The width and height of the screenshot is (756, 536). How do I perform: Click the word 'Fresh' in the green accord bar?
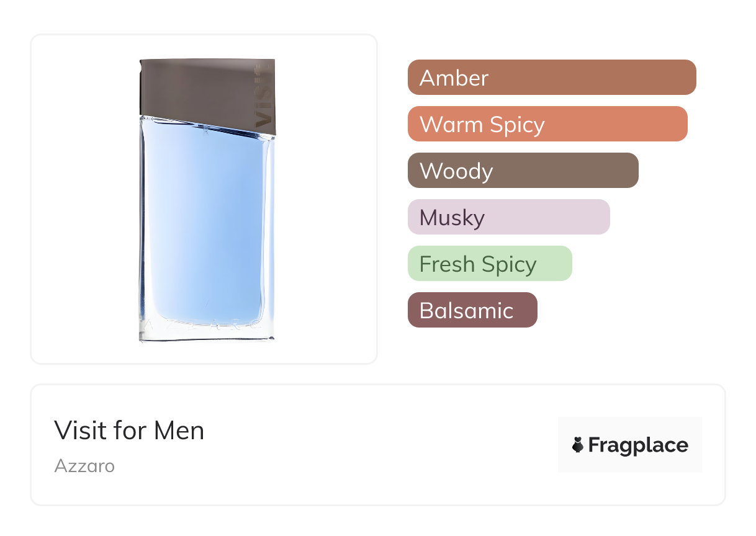[447, 264]
